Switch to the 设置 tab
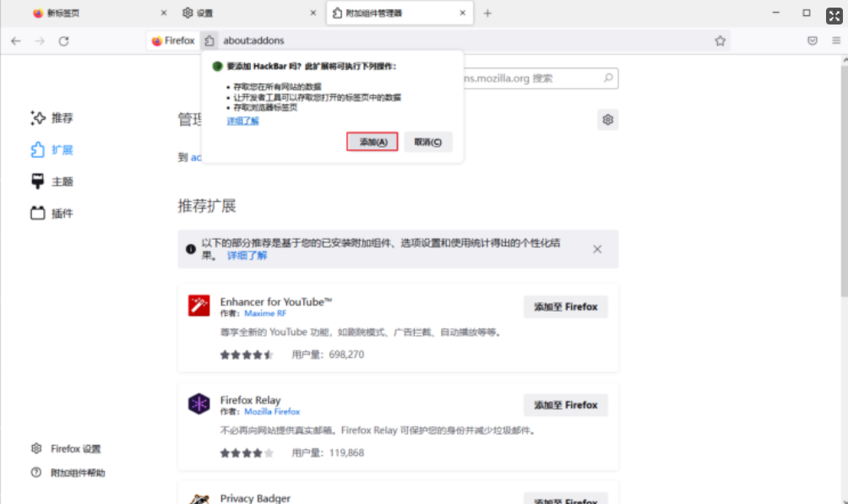This screenshot has width=848, height=504. point(220,13)
